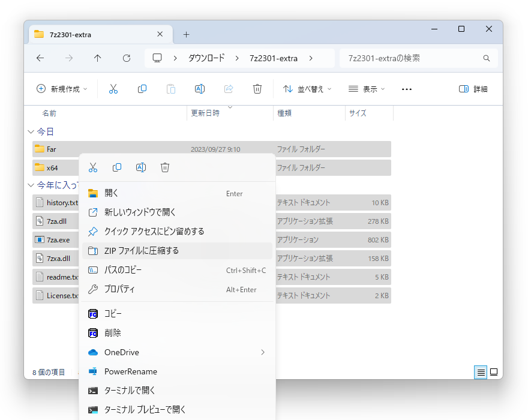The width and height of the screenshot is (528, 420).
Task: Click the Refresh icon in the navigation bar
Action: click(126, 58)
